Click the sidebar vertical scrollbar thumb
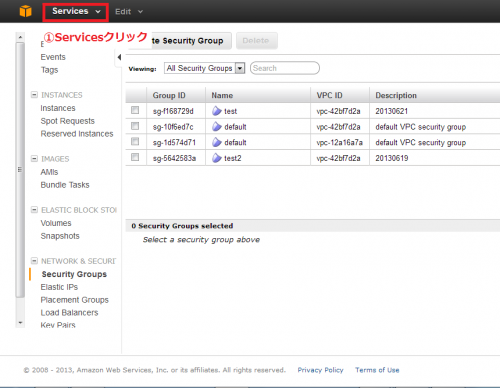This screenshot has width=500, height=388. 20,170
